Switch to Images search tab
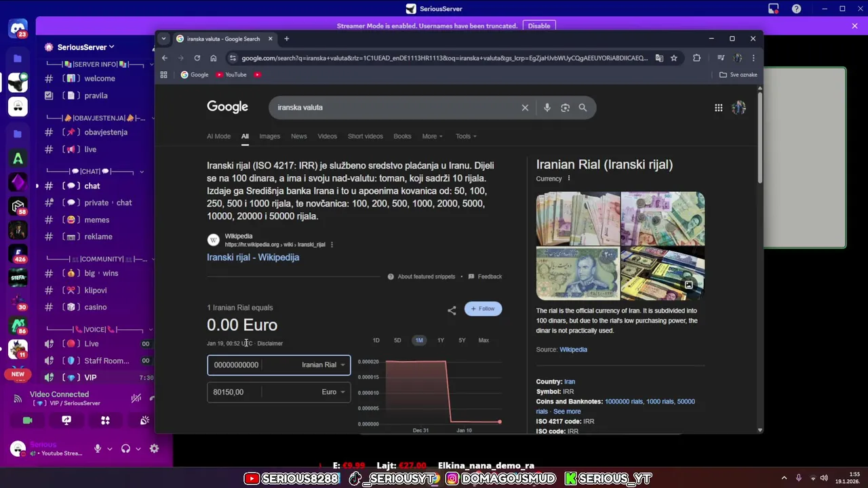Viewport: 868px width, 488px height. tap(269, 136)
